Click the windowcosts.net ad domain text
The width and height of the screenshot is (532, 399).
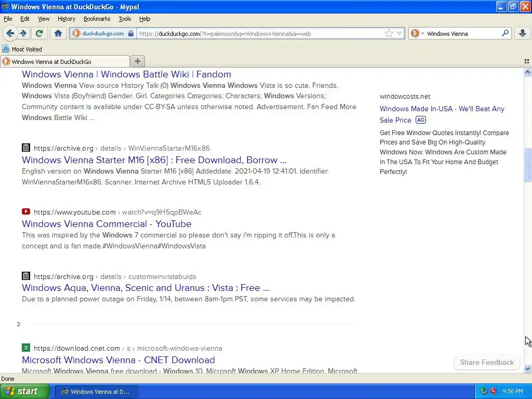[405, 96]
